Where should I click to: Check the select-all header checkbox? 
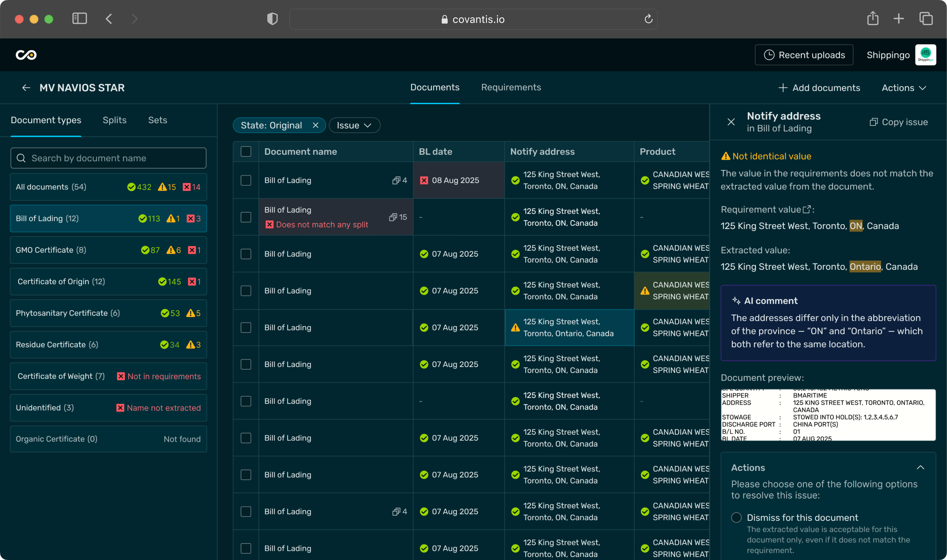[x=246, y=152]
